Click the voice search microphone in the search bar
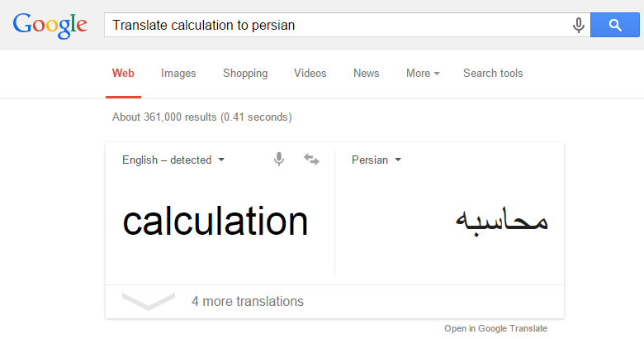Viewport: 644px width, 339px height. pos(578,25)
